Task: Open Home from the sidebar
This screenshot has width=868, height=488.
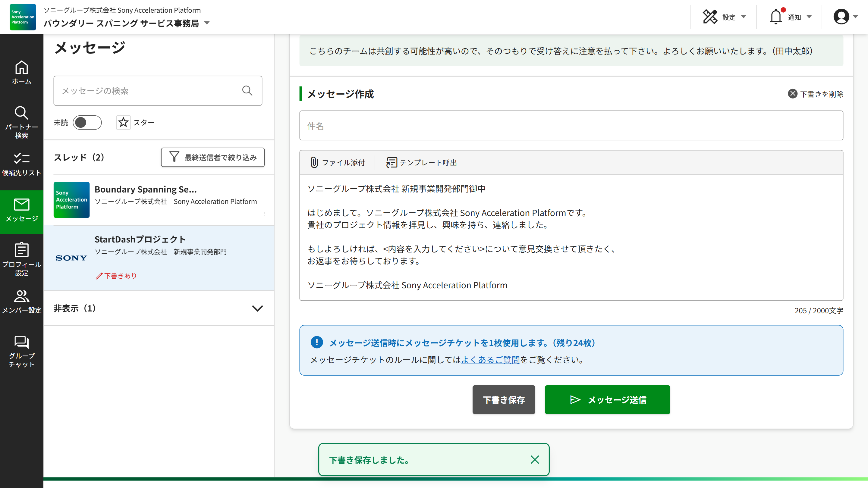Action: 22,72
